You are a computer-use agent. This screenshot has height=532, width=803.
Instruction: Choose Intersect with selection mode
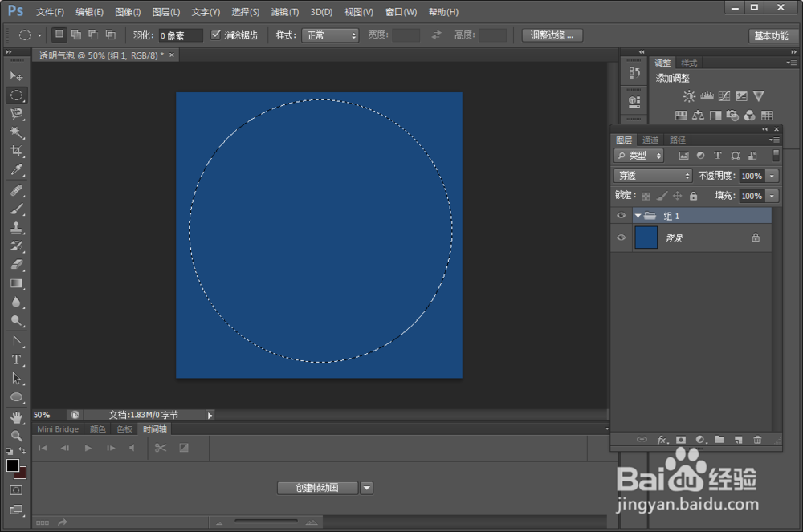pyautogui.click(x=110, y=35)
